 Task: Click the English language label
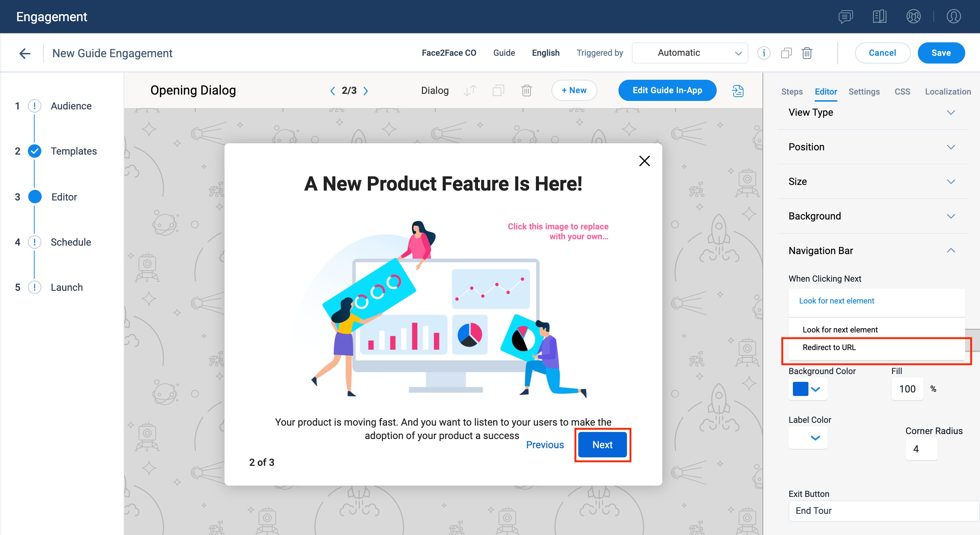coord(545,53)
